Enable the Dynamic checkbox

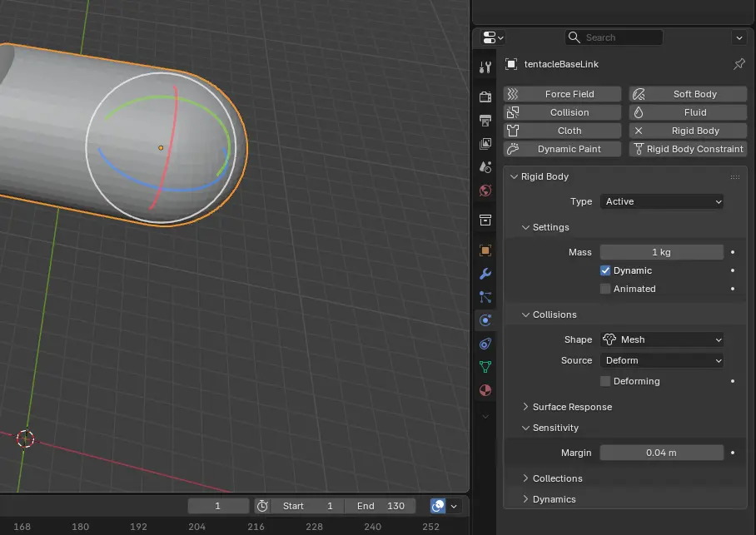tap(606, 270)
